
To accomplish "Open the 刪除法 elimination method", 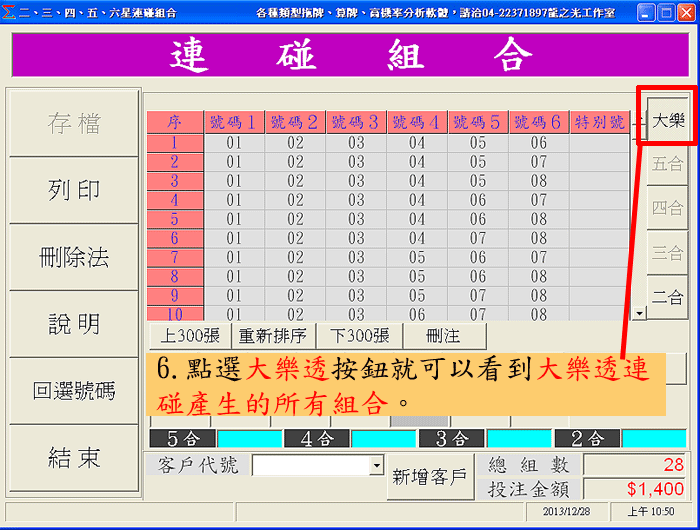I will coord(74,257).
